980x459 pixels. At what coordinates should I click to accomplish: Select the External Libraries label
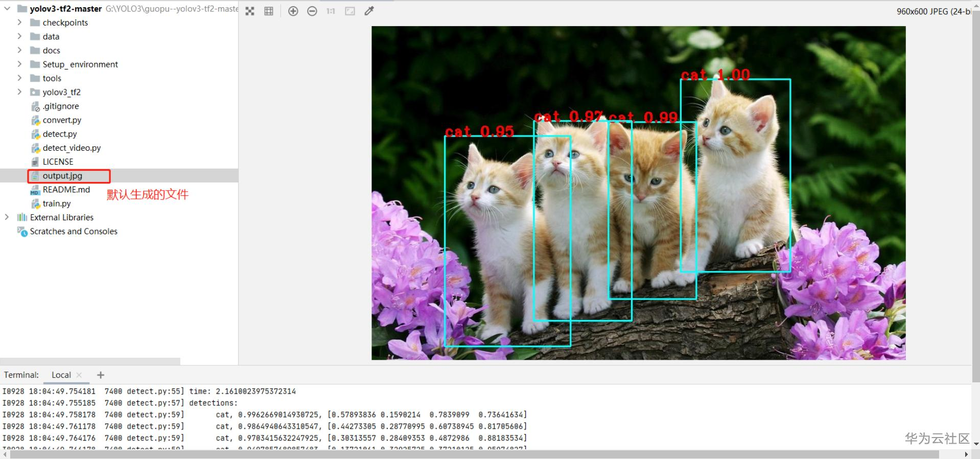click(62, 217)
